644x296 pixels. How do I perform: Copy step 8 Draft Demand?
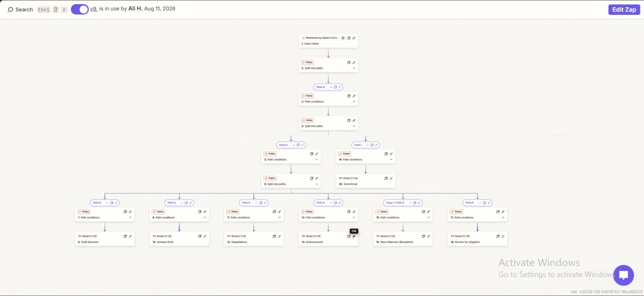click(125, 236)
